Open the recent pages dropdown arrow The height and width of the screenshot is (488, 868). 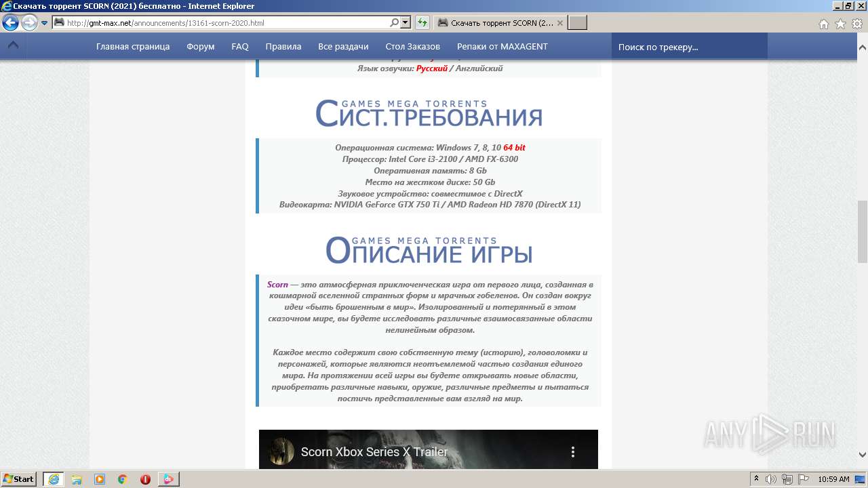(45, 23)
